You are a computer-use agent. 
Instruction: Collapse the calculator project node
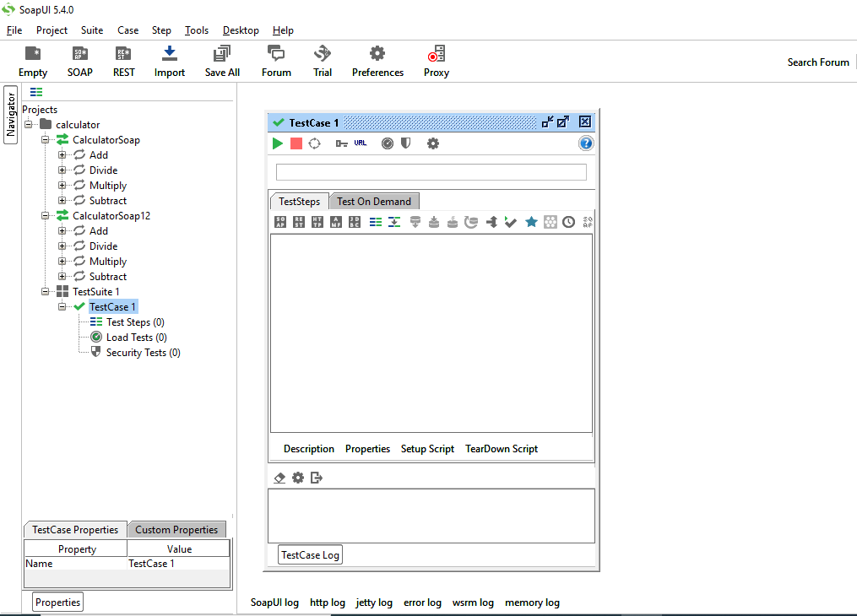pos(29,125)
